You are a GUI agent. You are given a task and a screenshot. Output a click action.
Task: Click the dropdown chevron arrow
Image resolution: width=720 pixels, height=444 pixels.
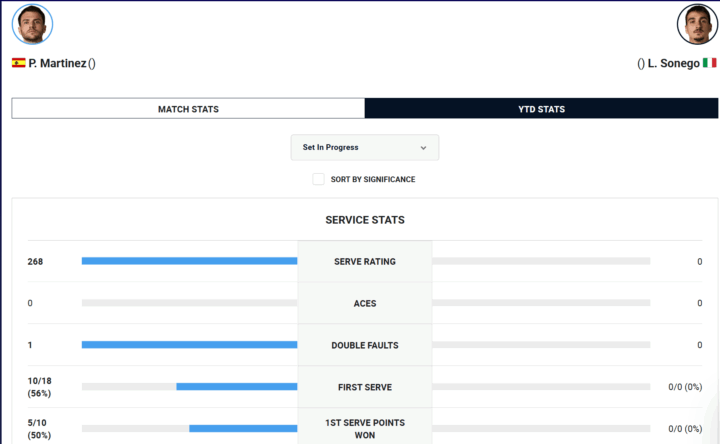(423, 148)
